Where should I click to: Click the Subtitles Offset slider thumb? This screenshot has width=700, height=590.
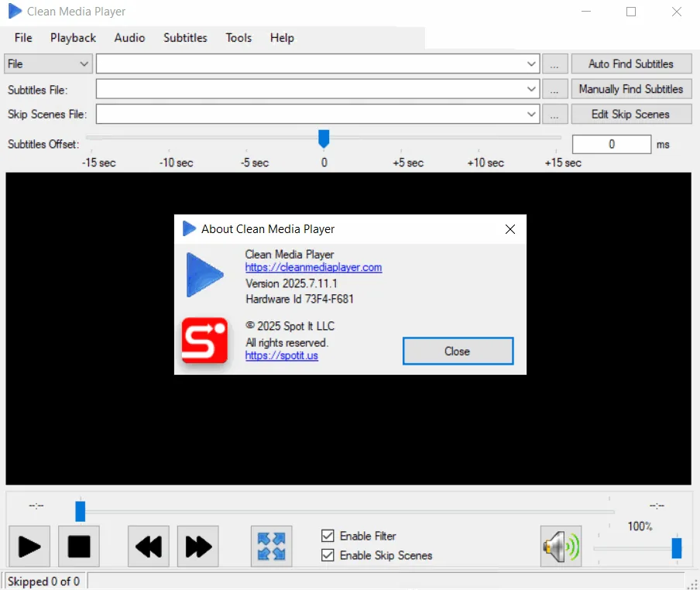324,139
